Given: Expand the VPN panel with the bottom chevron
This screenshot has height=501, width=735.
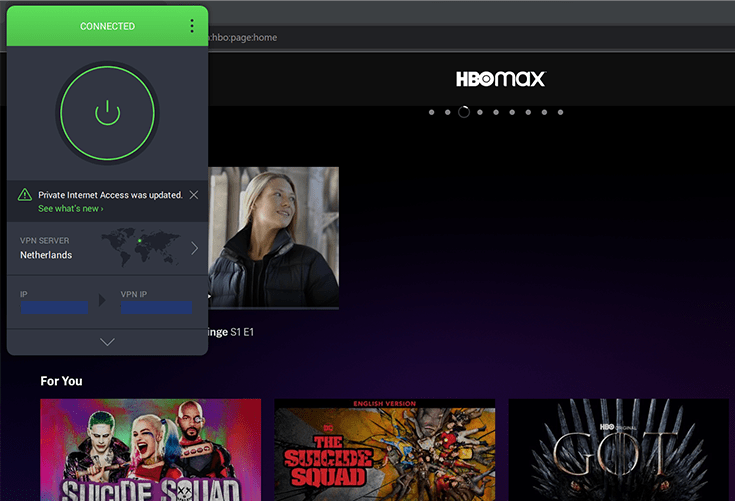Looking at the screenshot, I should click(107, 342).
